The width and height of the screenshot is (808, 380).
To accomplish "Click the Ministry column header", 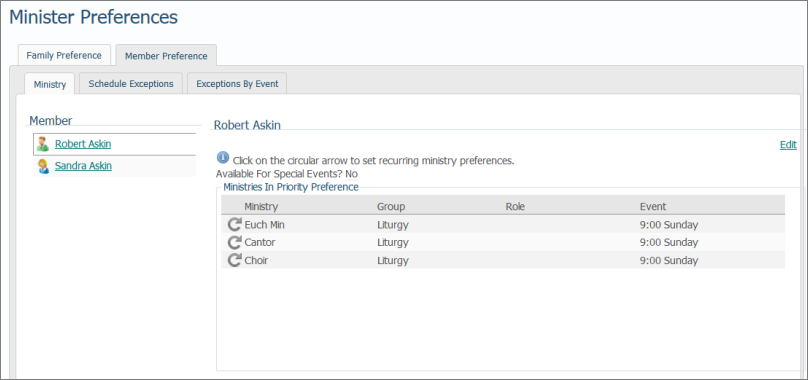I will pyautogui.click(x=261, y=207).
